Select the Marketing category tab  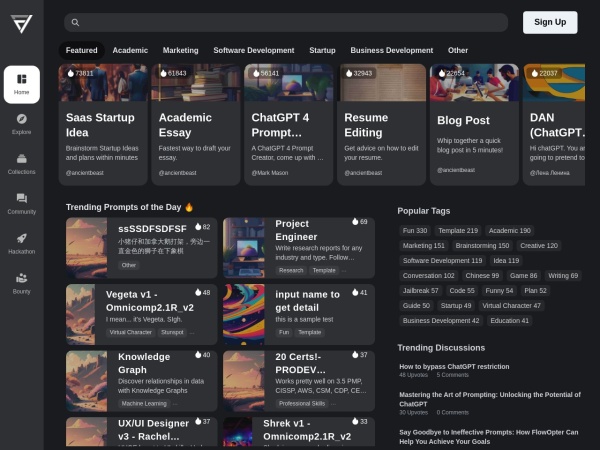click(181, 50)
